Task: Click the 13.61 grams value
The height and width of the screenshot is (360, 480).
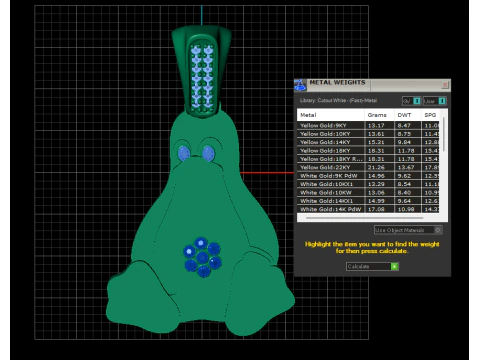Action: point(376,134)
